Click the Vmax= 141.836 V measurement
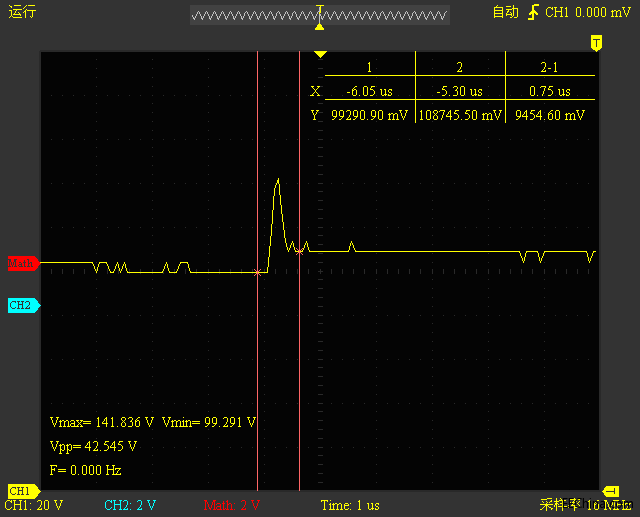640x517 pixels. (102, 422)
